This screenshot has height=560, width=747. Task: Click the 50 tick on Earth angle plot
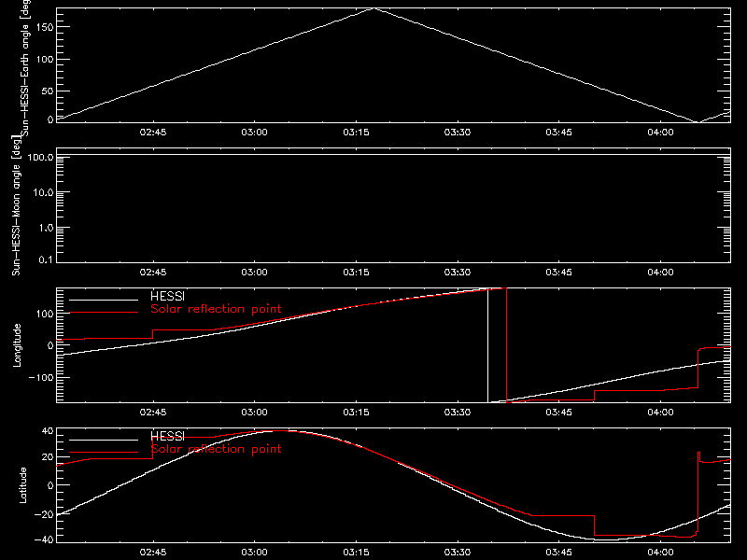(x=48, y=91)
